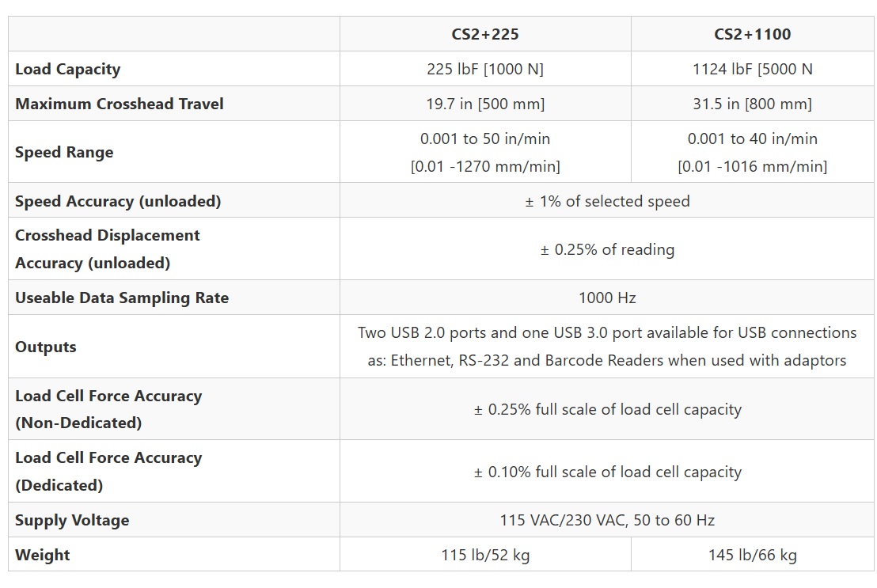Image resolution: width=877 pixels, height=588 pixels.
Task: Select the Speed Range row label
Action: (64, 152)
